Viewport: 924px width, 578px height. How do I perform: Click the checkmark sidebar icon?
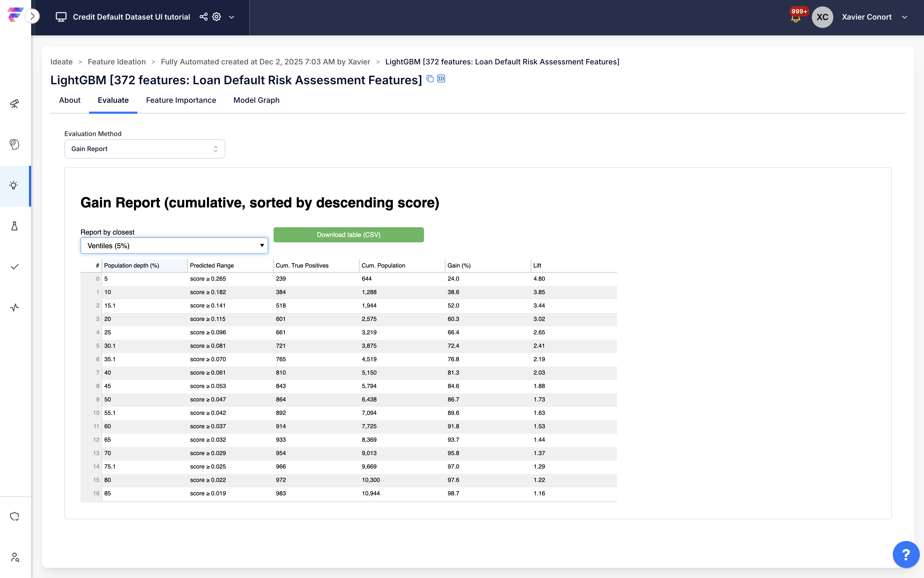click(14, 267)
